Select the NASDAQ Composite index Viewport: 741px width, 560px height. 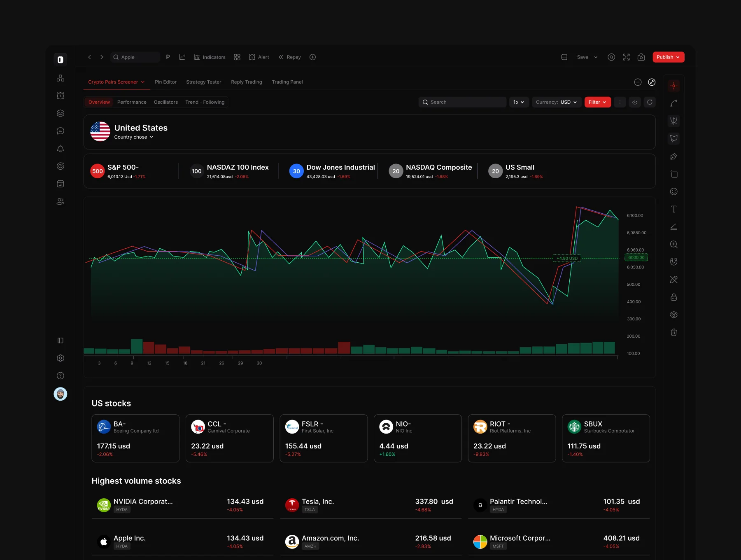(x=431, y=171)
